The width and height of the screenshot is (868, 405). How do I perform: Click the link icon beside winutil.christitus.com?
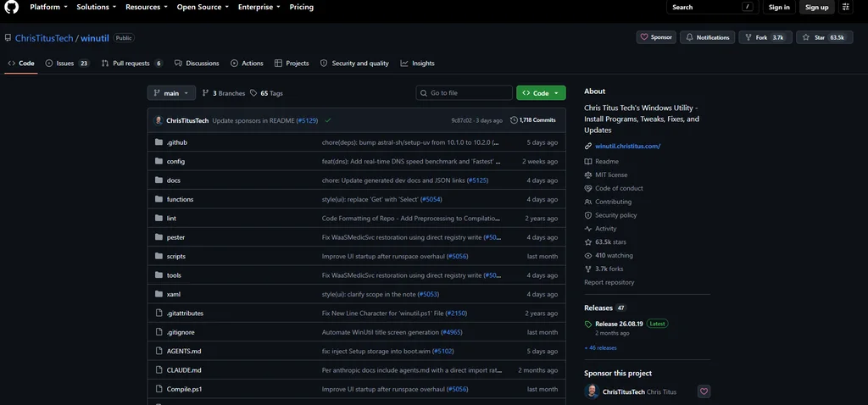click(588, 146)
